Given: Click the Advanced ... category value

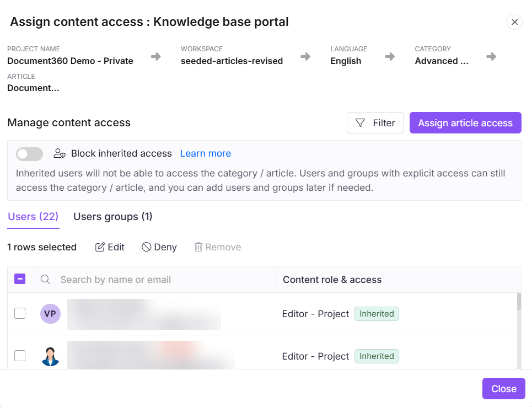Looking at the screenshot, I should tap(442, 61).
